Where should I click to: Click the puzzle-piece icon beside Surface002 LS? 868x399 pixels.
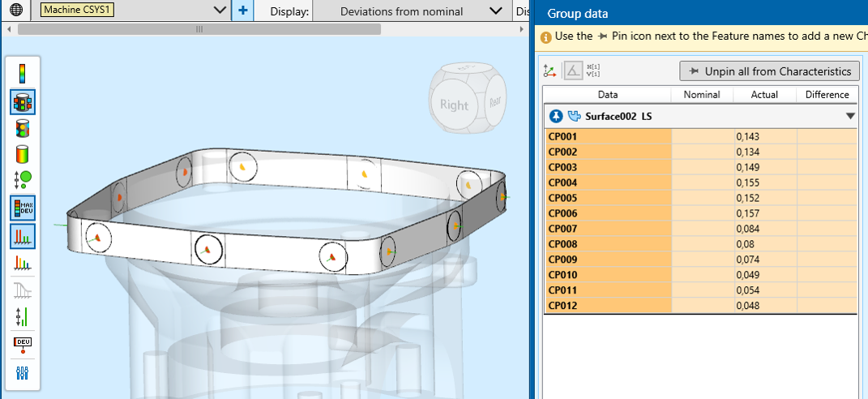(x=574, y=117)
